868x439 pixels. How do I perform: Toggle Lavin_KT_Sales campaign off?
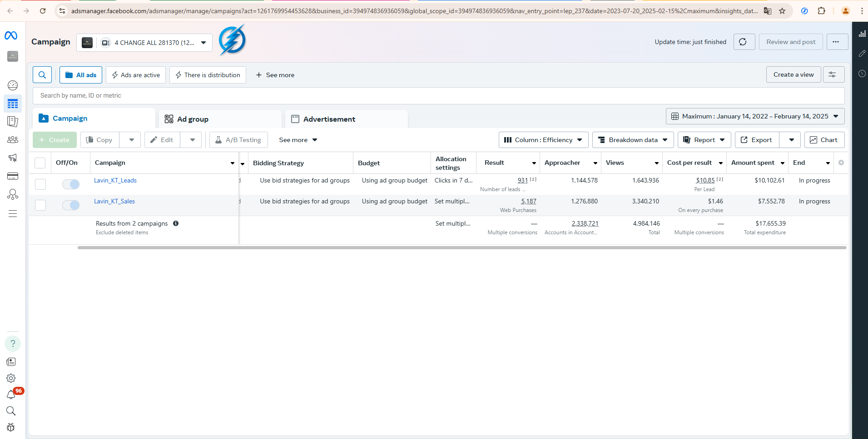point(71,205)
